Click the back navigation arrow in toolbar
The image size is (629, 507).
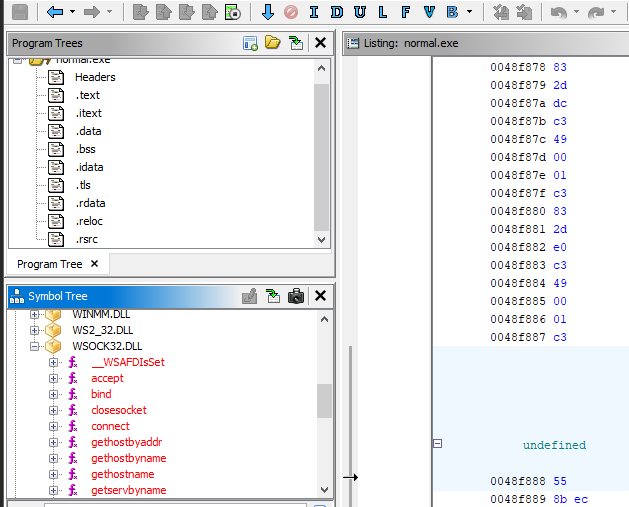click(54, 12)
